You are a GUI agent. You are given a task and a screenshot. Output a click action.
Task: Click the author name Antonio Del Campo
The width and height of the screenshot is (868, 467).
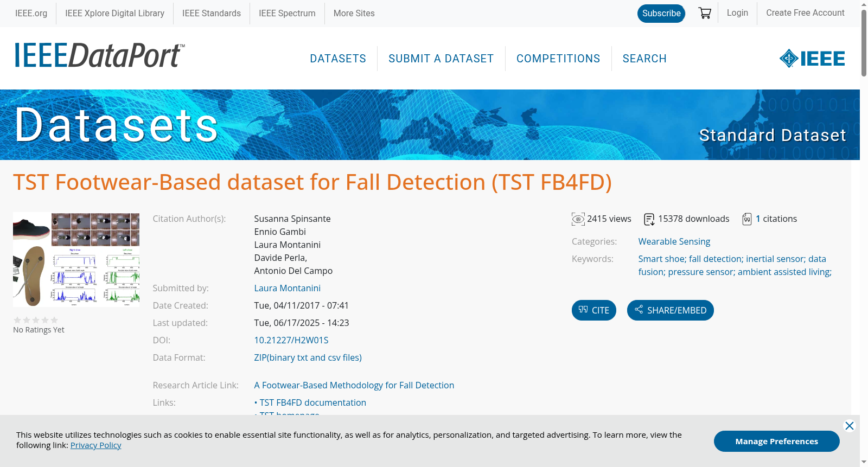(x=293, y=271)
